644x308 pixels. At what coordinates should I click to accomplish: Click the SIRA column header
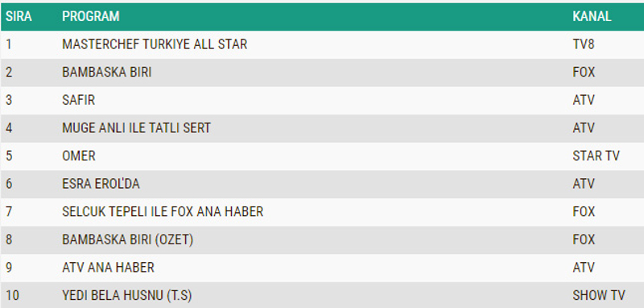click(x=19, y=16)
